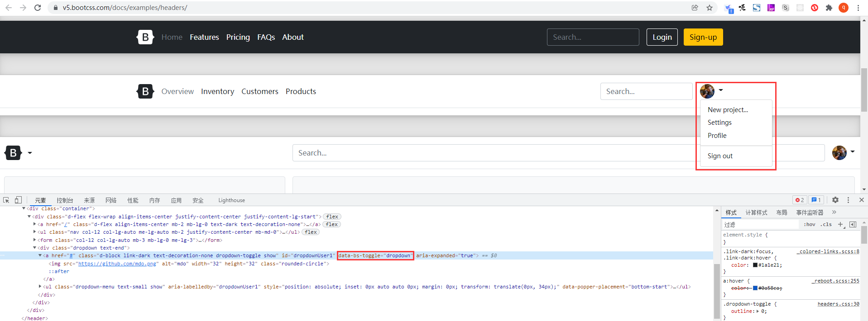The image size is (868, 321).
Task: Open the Chrome extensions puzzle icon
Action: pos(829,8)
